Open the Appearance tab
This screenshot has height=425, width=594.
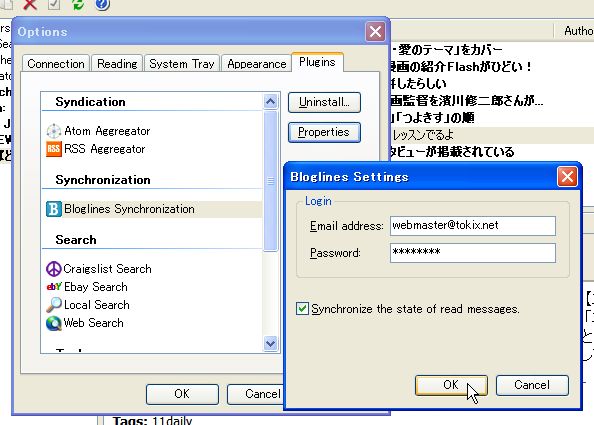256,64
